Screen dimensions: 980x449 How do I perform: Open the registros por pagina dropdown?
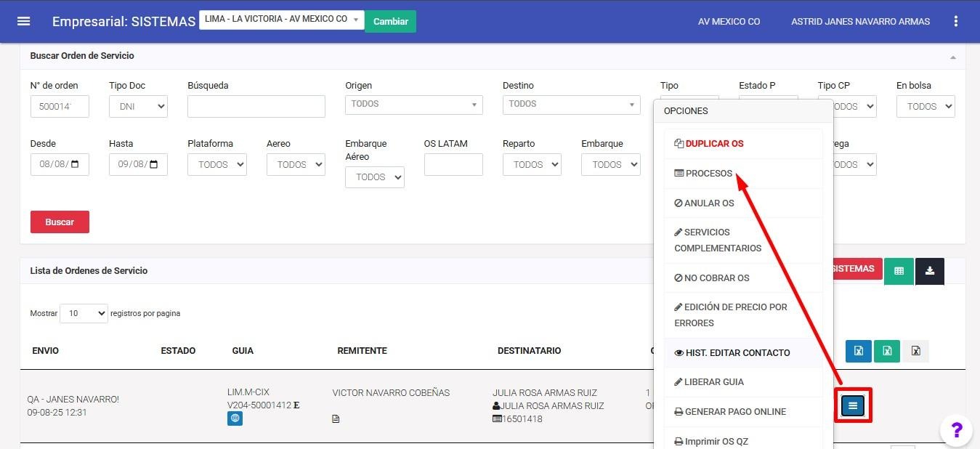coord(84,314)
